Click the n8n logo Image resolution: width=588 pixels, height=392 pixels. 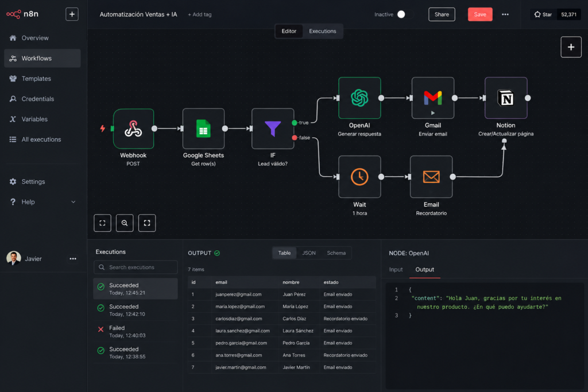[22, 14]
